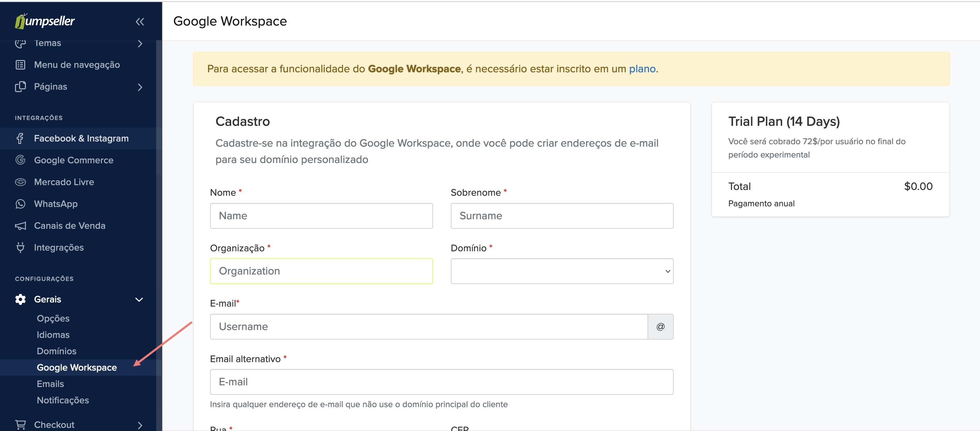The image size is (980, 431).
Task: Focus the Organização input field
Action: point(321,271)
